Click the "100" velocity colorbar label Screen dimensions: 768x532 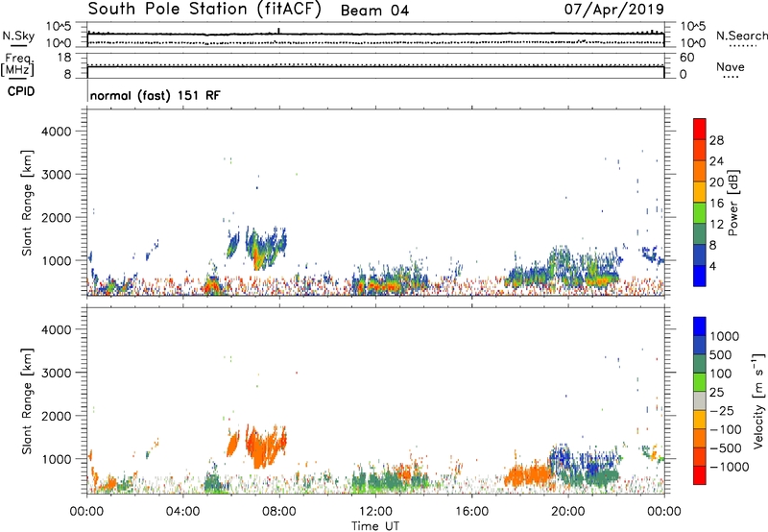(721, 374)
